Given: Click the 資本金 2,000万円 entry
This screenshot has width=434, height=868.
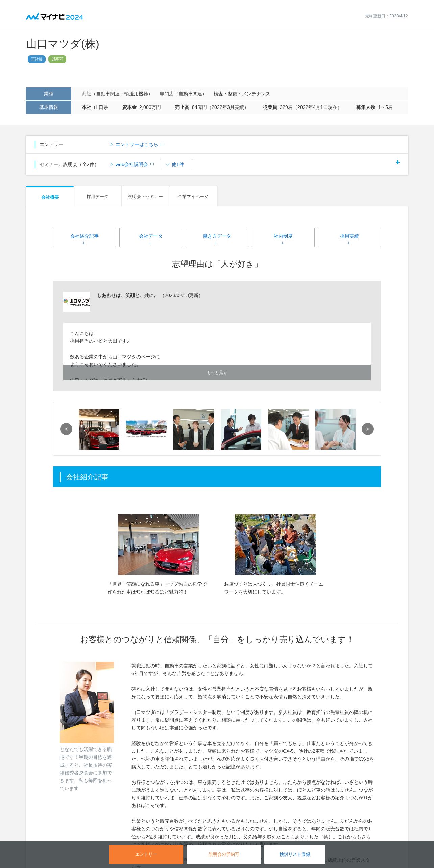Looking at the screenshot, I should pos(142,107).
